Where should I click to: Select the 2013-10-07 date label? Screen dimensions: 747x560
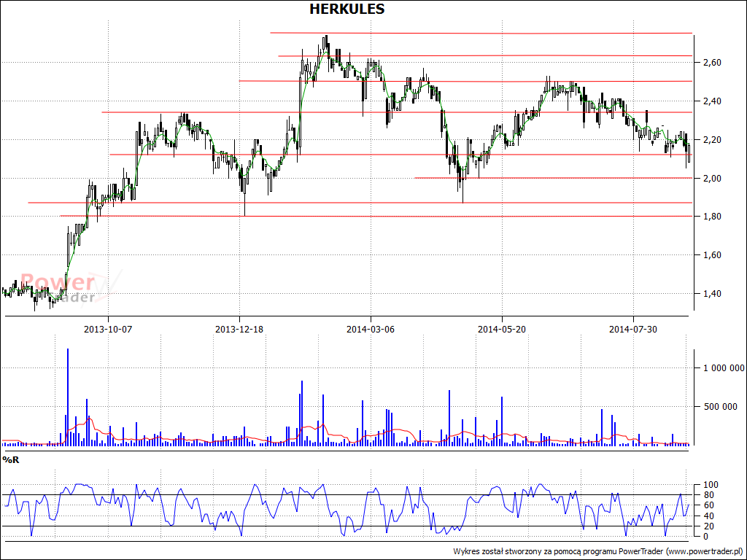click(x=108, y=329)
